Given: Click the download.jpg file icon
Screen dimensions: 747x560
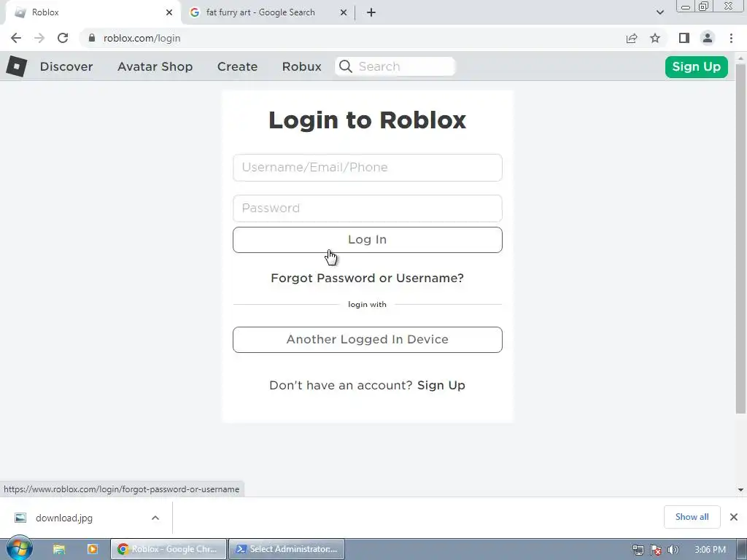Looking at the screenshot, I should pyautogui.click(x=20, y=518).
